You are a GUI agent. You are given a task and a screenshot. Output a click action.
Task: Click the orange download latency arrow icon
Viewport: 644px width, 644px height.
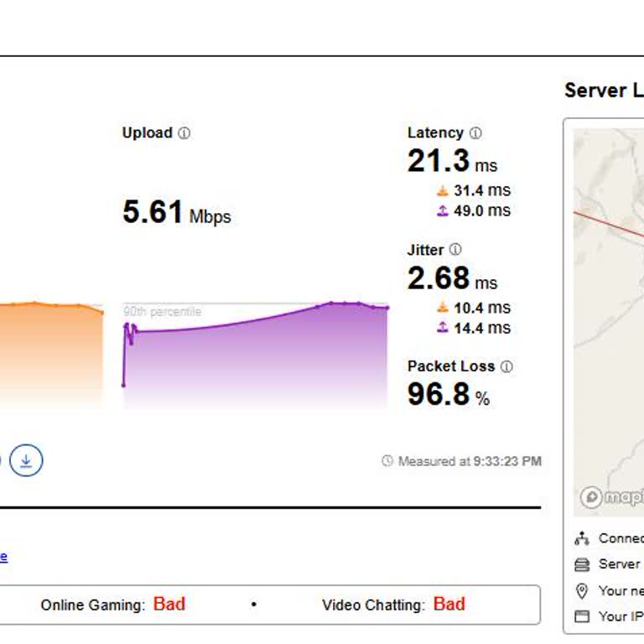coord(443,191)
